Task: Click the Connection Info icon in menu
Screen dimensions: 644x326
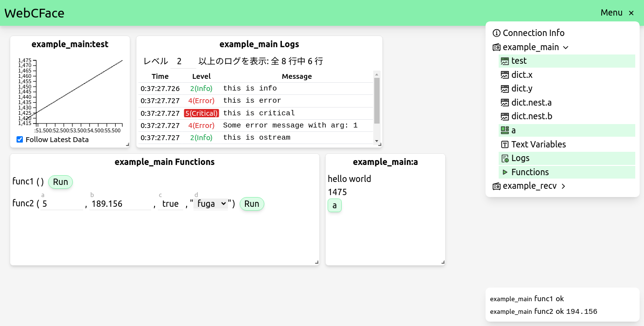Action: pyautogui.click(x=496, y=33)
